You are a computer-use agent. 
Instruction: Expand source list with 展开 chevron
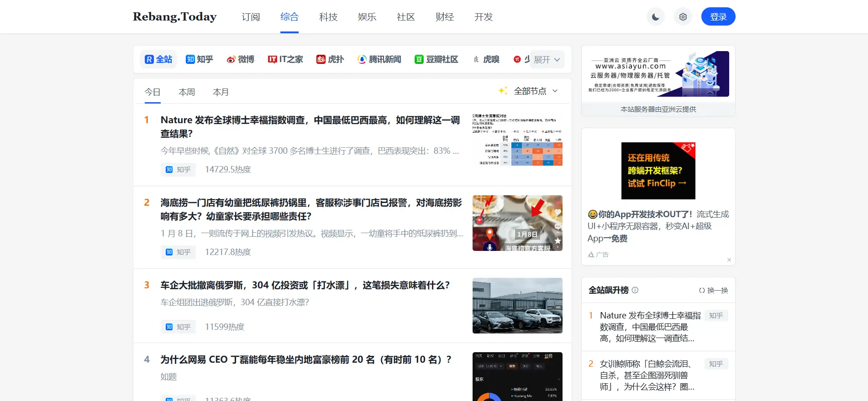coord(547,60)
